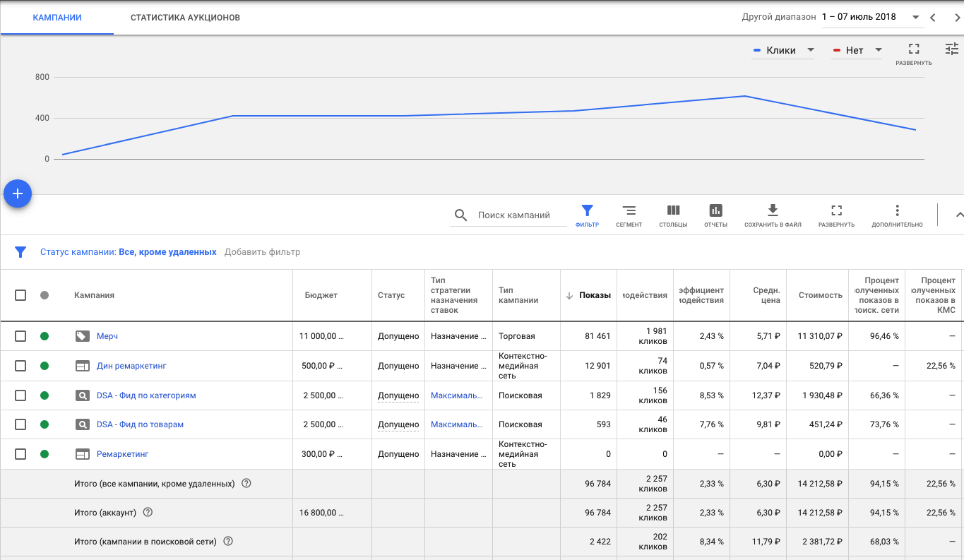Open the Клики metric dropdown
This screenshot has height=560, width=964.
[783, 50]
